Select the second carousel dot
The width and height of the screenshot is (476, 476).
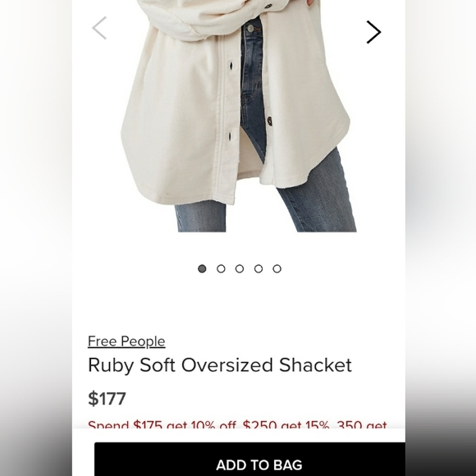(221, 268)
